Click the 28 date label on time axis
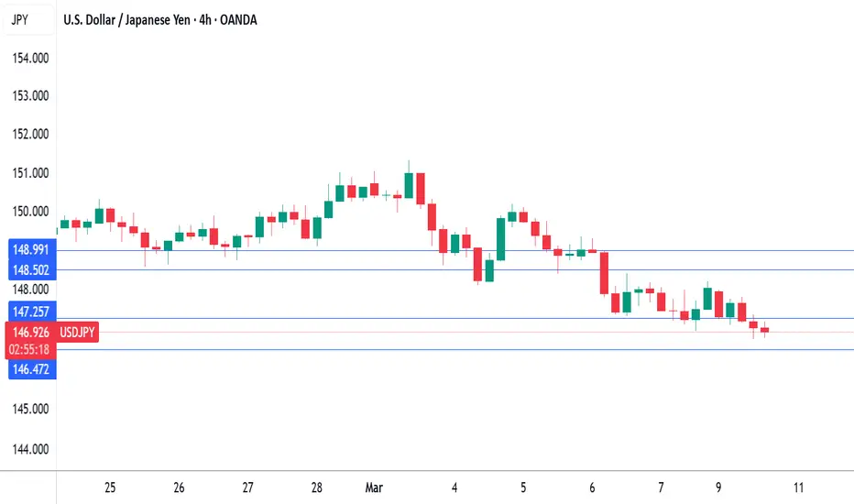Screen dimensions: 854x504 coord(316,488)
